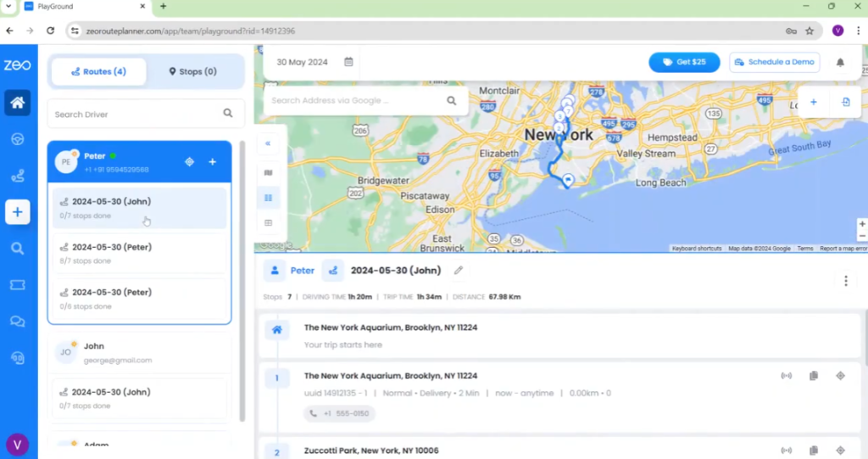Image resolution: width=868 pixels, height=459 pixels.
Task: Click the destination flag marker on map
Action: tap(568, 180)
